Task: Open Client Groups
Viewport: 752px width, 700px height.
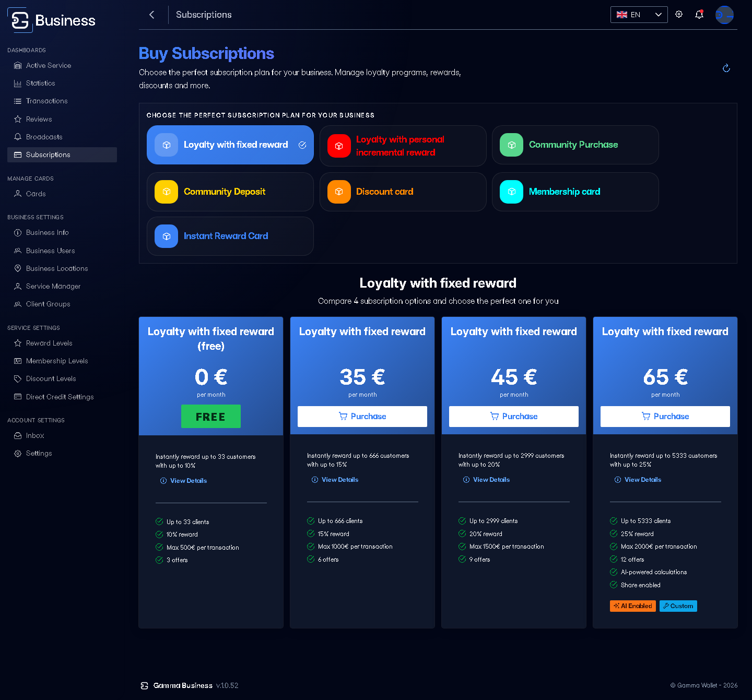Action: click(x=62, y=304)
